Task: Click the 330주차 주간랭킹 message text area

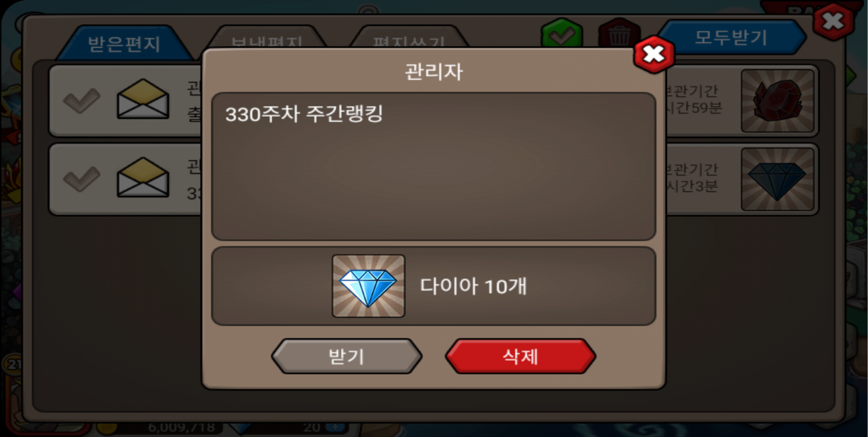Action: point(433,166)
